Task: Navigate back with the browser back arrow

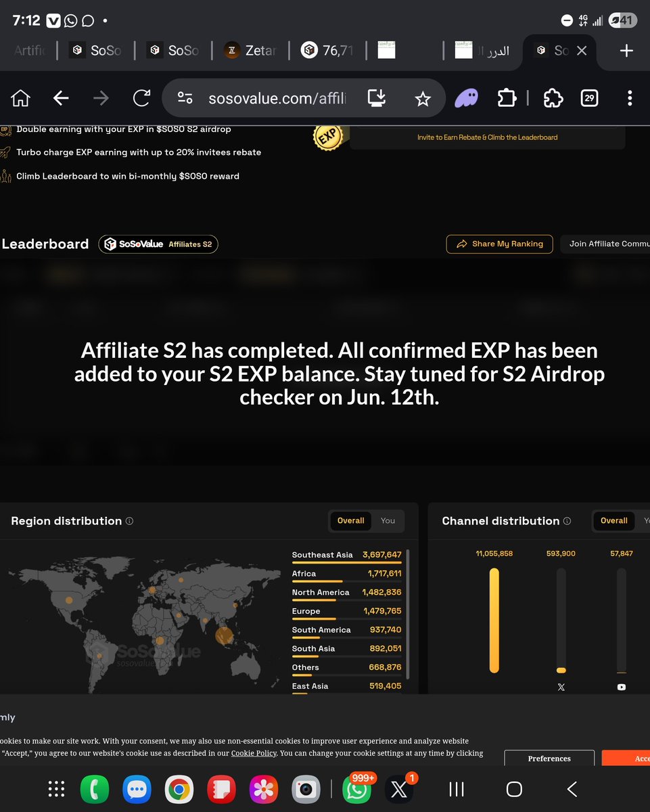Action: click(61, 99)
